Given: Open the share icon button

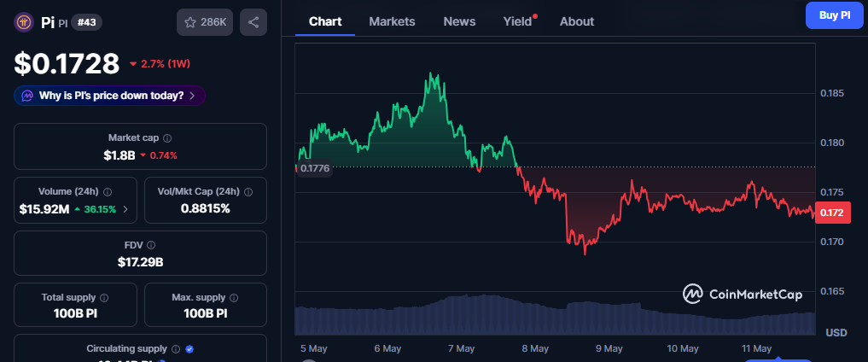Looking at the screenshot, I should pyautogui.click(x=253, y=22).
